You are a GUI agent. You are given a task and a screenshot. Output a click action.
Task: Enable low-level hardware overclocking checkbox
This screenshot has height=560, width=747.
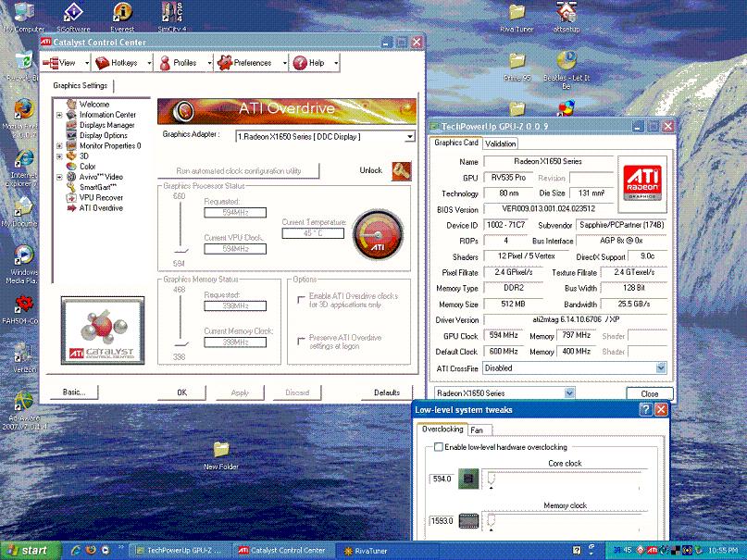(x=438, y=447)
